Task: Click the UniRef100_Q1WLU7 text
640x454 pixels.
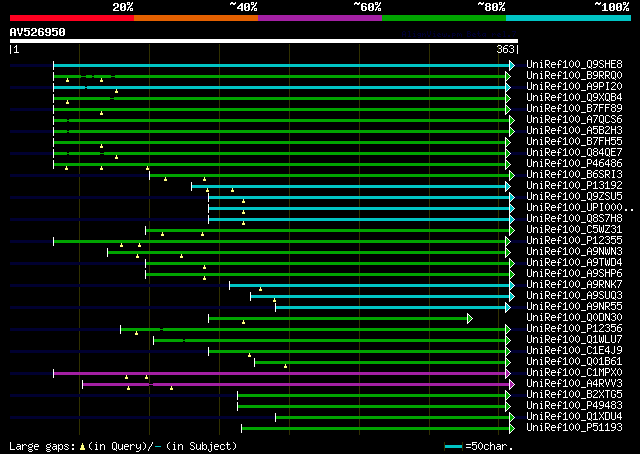Action: tap(574, 340)
